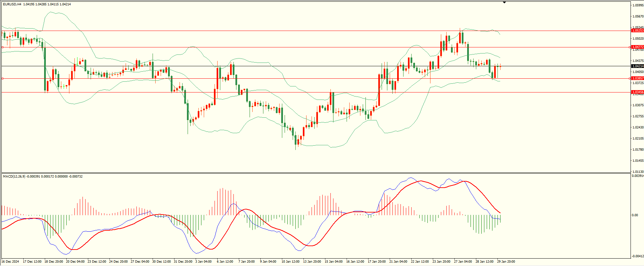Click the "13 Jan 20:00" time axis label
The height and width of the screenshot is (266, 644).
click(x=312, y=262)
